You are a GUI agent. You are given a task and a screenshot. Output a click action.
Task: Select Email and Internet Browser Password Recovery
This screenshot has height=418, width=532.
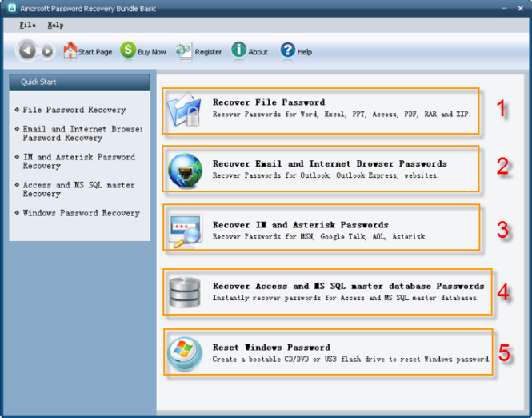(82, 134)
